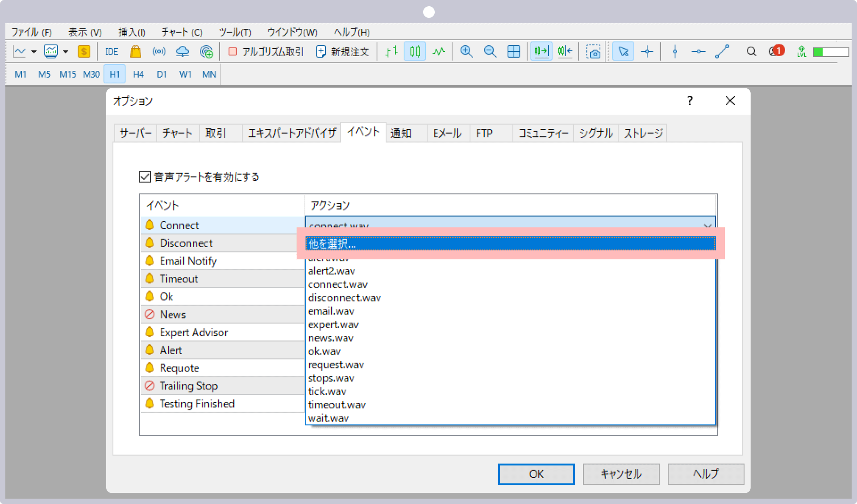Screen dimensions: 857x504
Task: Click the globe with plus icon
Action: (x=206, y=52)
